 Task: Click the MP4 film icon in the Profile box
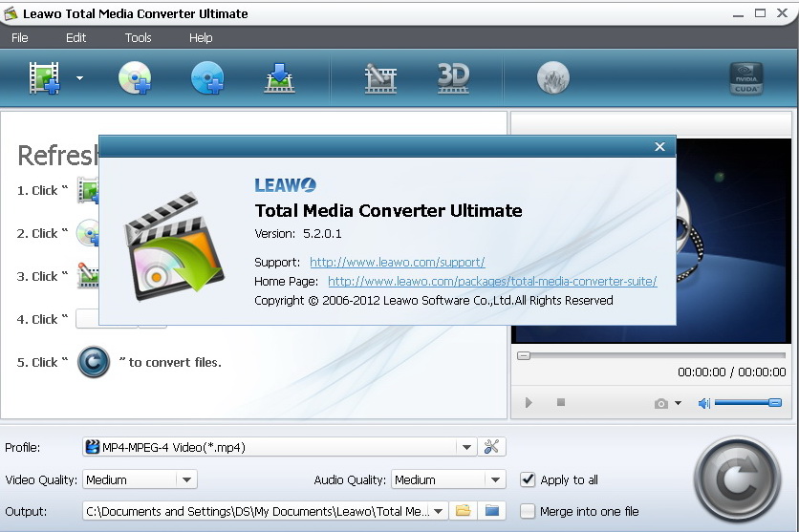click(93, 447)
